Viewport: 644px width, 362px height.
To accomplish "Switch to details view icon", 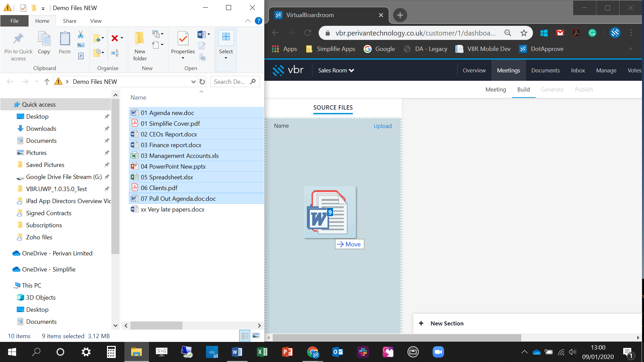I will tap(245, 336).
